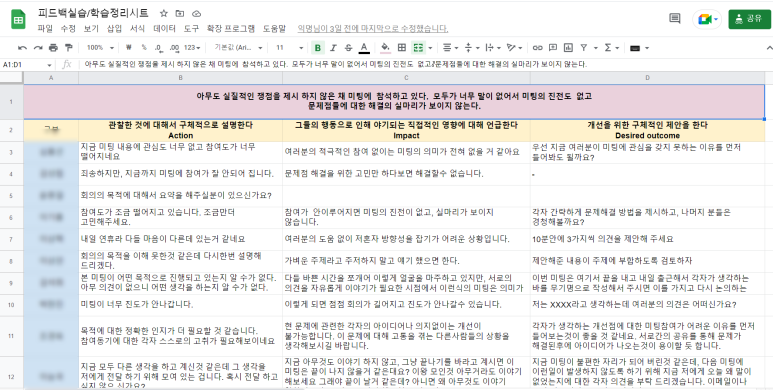Click the insert link icon

tap(537, 48)
